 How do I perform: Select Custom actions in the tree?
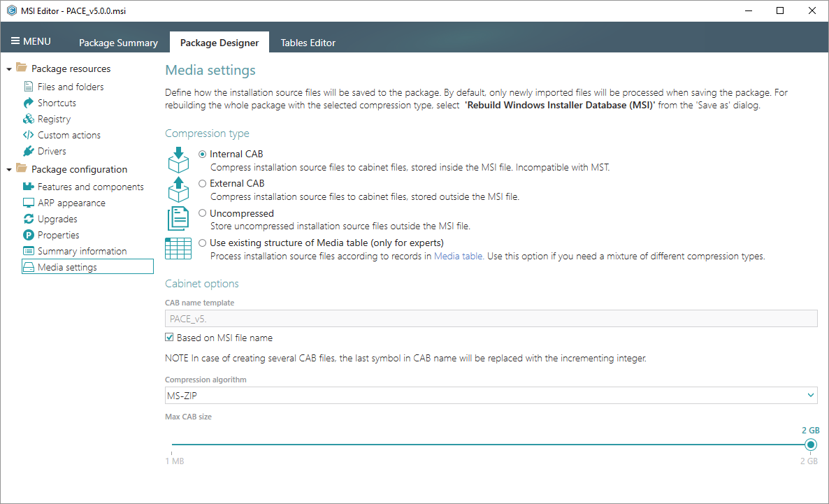[x=69, y=135]
